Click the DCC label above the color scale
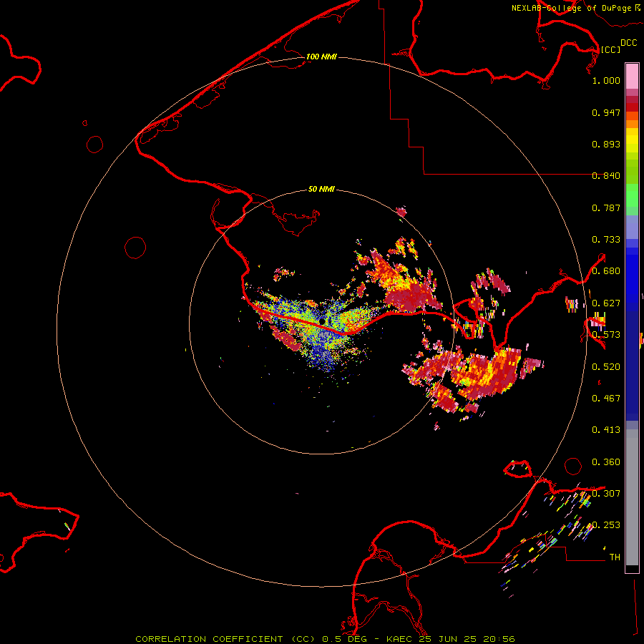 (x=629, y=43)
